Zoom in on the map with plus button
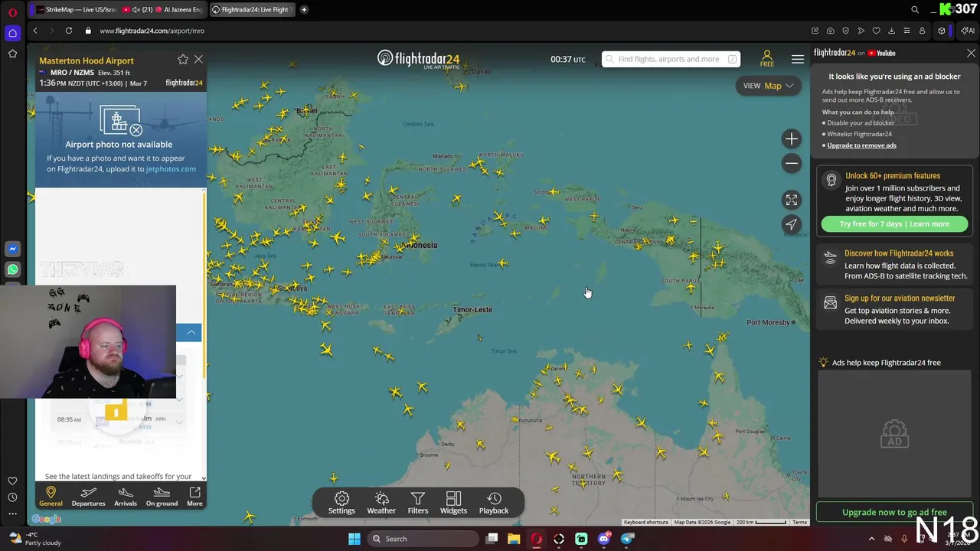 coord(791,139)
